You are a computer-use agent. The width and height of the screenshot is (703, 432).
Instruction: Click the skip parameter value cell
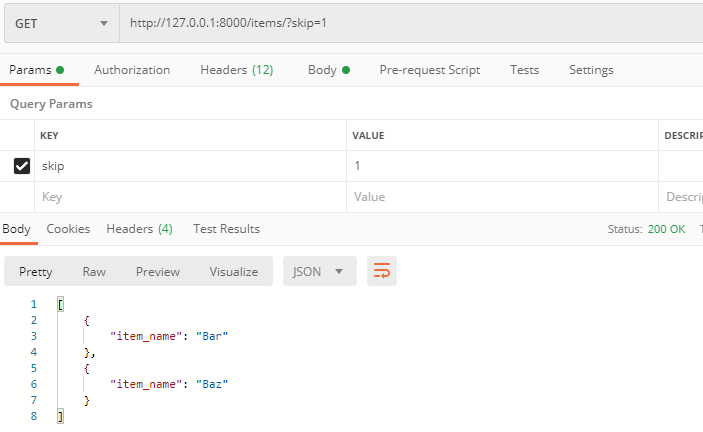click(500, 166)
